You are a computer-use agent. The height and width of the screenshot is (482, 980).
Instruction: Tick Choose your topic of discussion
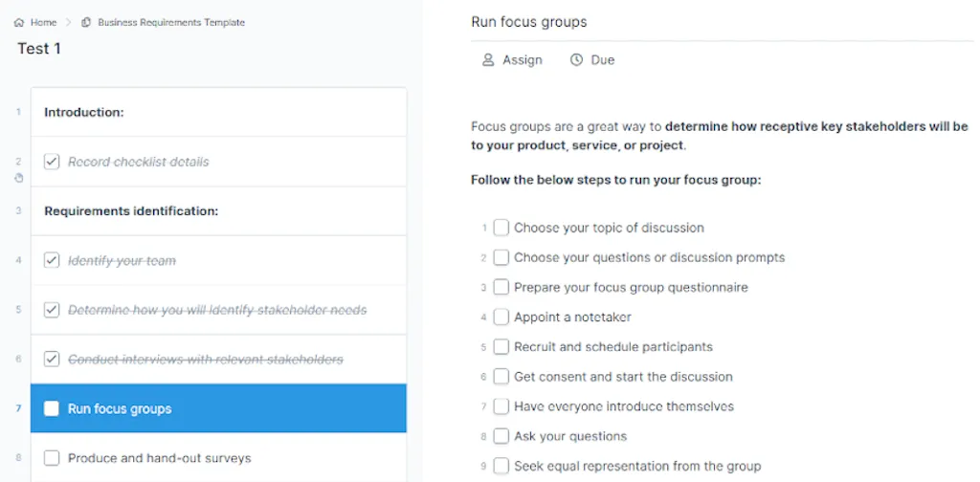click(501, 228)
